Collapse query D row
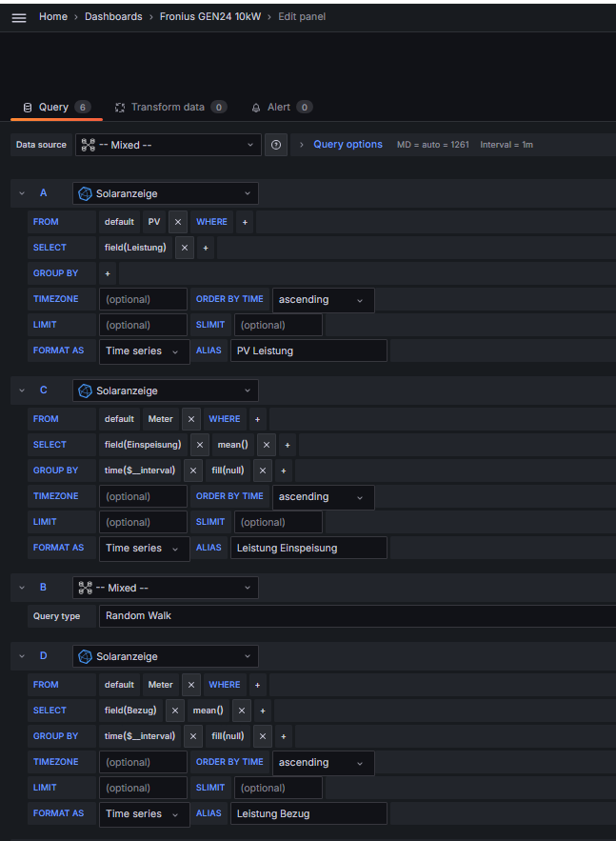Image resolution: width=616 pixels, height=841 pixels. 22,656
